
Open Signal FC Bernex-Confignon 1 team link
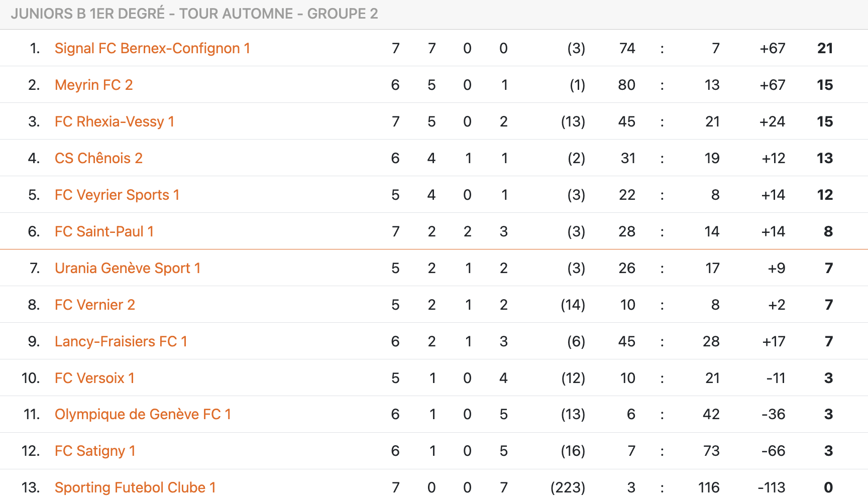(x=152, y=48)
